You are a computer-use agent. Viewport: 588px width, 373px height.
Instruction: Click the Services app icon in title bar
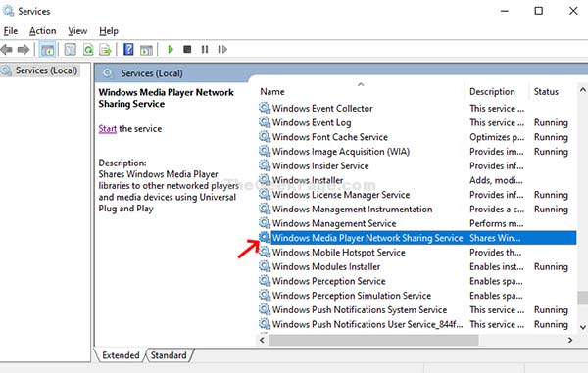coord(8,11)
